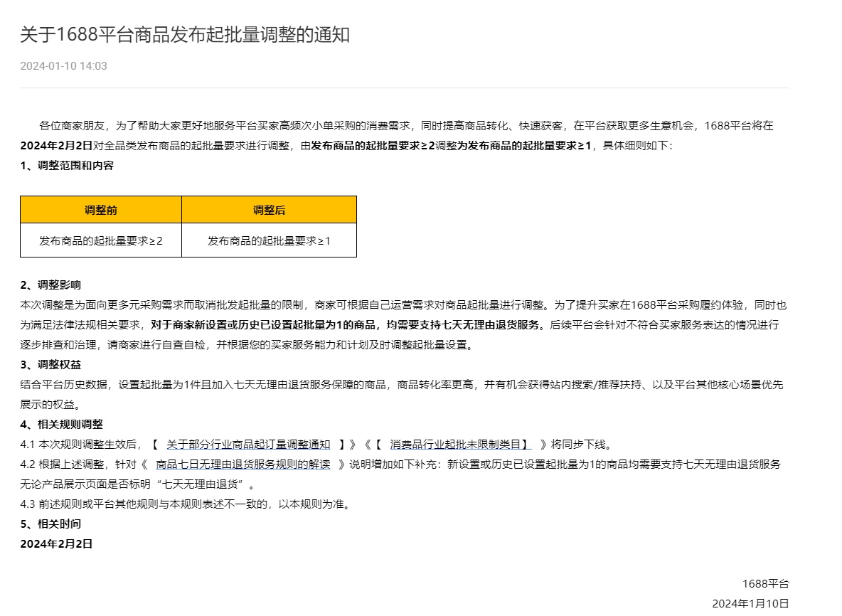This screenshot has width=842, height=616.
Task: Open the 商品七日无理由退货服务规则的解读 link
Action: click(243, 464)
